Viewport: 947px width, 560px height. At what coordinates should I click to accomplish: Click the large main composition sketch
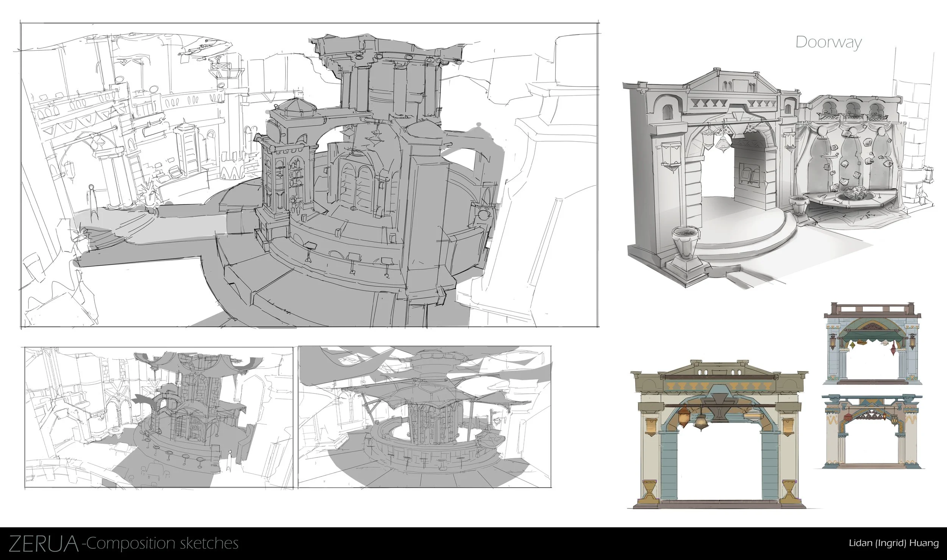pyautogui.click(x=310, y=175)
